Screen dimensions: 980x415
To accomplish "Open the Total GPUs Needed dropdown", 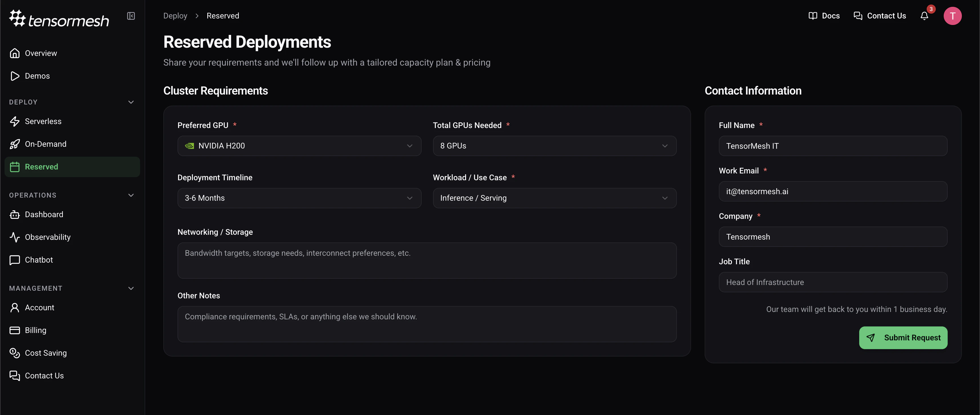I will pos(554,146).
